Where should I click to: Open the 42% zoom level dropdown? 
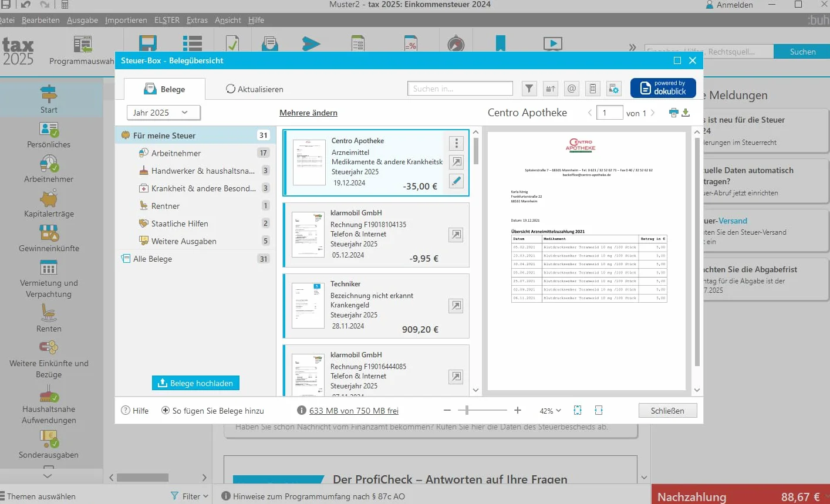[551, 411]
